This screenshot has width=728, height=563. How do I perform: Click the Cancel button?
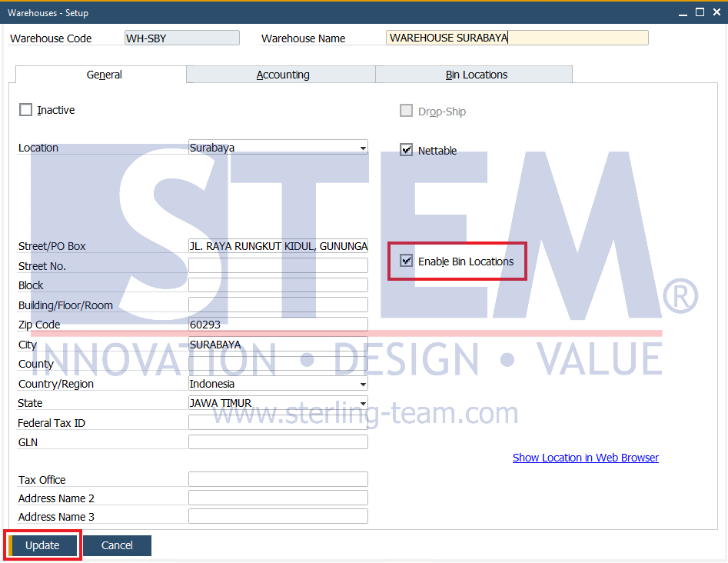click(117, 545)
